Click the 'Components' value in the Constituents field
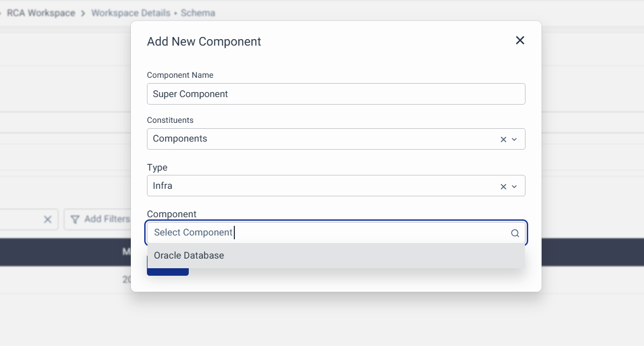This screenshot has width=644, height=346. pos(180,139)
